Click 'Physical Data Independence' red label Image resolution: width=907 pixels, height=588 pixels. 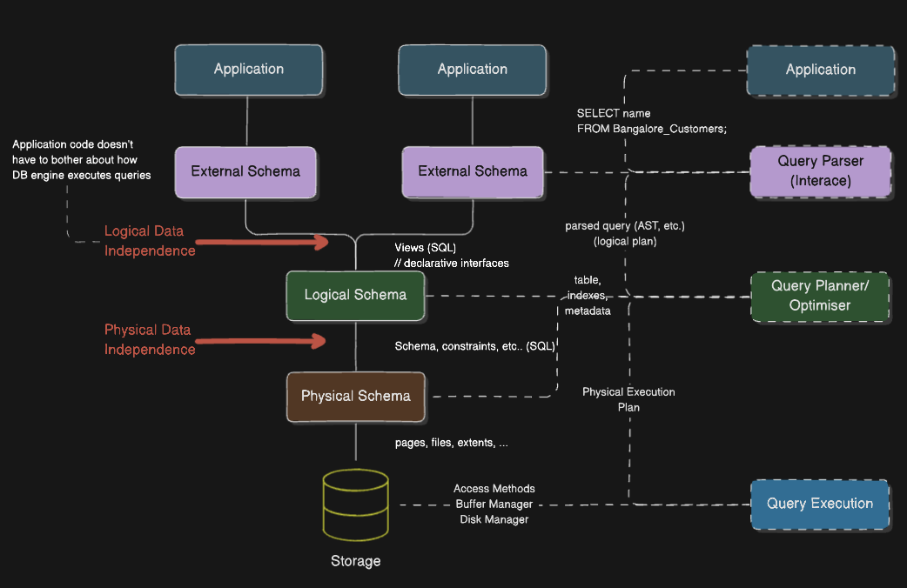pos(149,339)
